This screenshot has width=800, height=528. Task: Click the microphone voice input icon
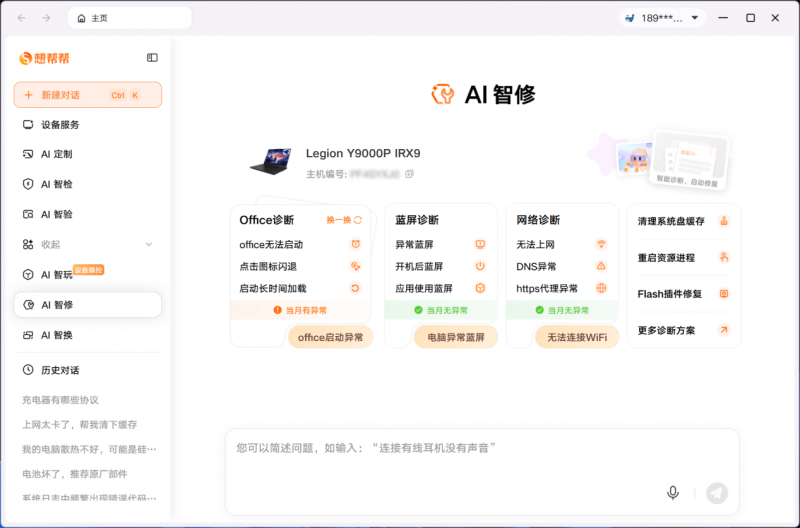point(673,493)
